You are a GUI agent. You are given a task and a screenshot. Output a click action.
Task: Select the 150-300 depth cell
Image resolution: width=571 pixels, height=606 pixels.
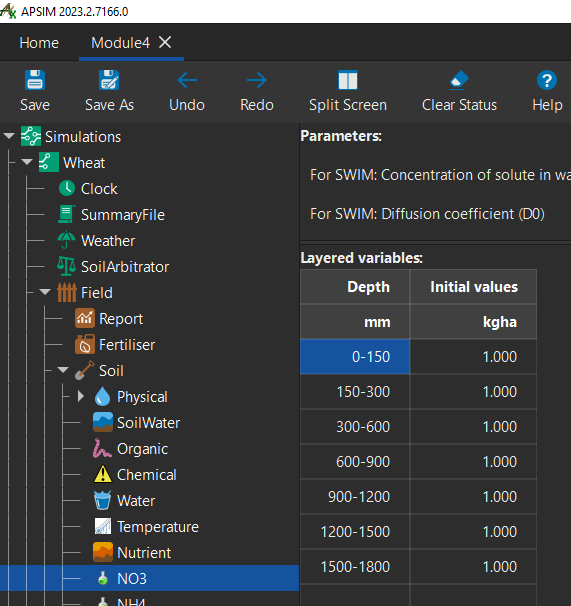[x=355, y=392]
